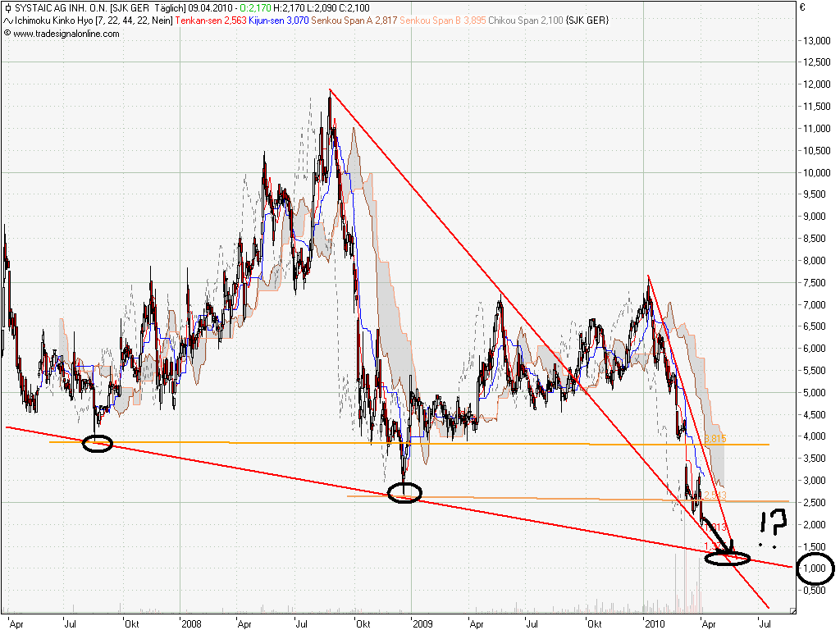Click the 7,000 price axis label

tap(815, 304)
